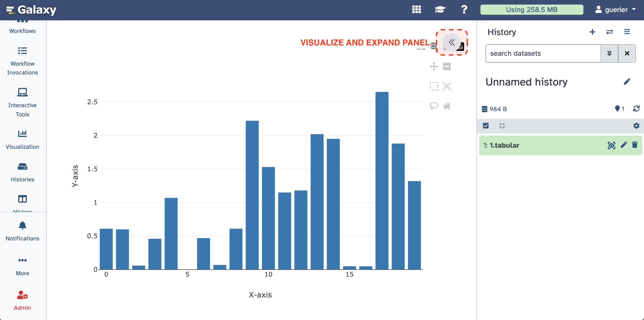Create new history with plus icon
This screenshot has height=320, width=644.
click(593, 32)
